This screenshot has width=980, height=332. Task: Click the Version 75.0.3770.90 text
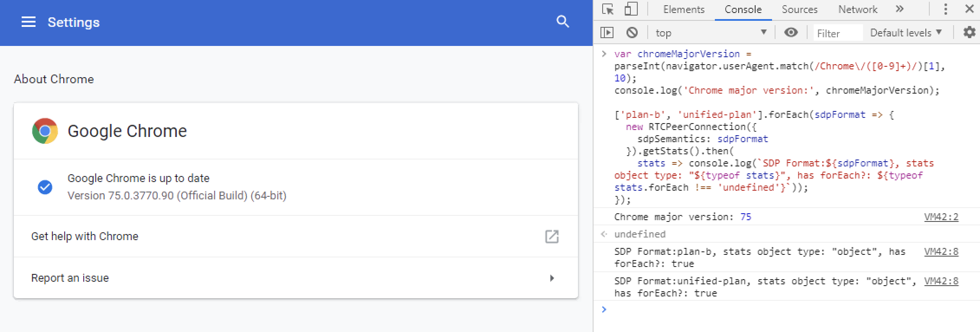[x=177, y=195]
